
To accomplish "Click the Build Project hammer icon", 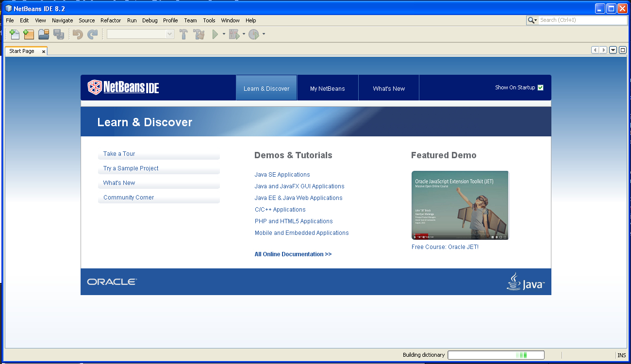I will pos(183,34).
